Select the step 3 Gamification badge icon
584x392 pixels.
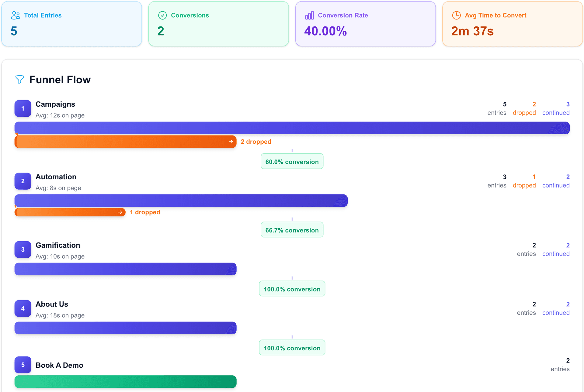(23, 249)
